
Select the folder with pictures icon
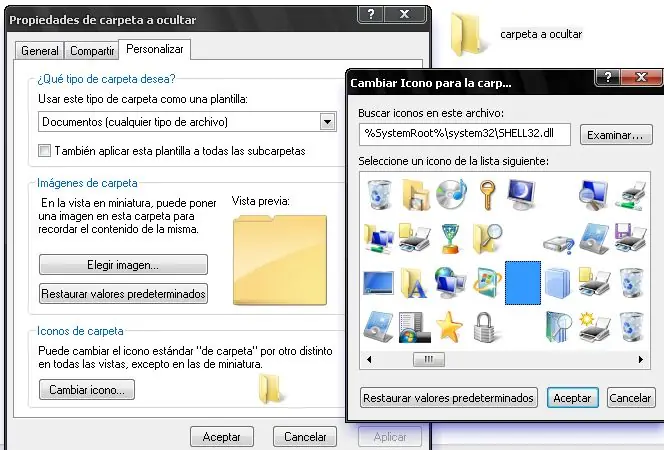point(415,195)
